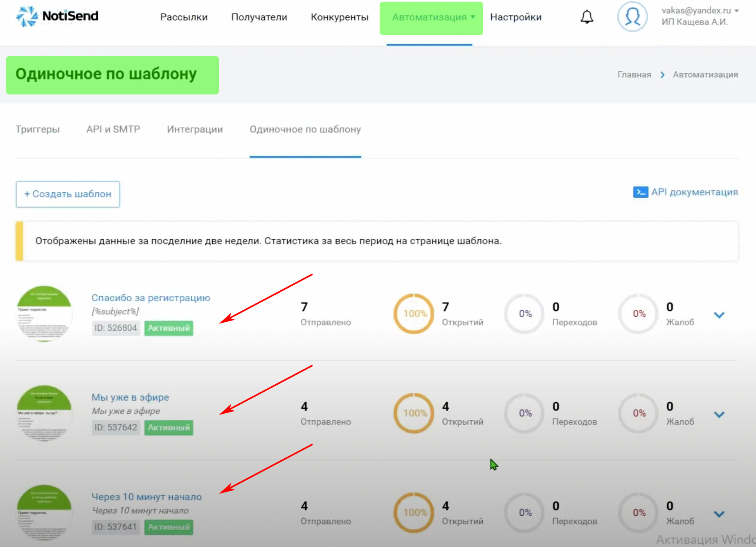This screenshot has height=547, width=756.
Task: Click 0% Жалоб circle for Через 10 минут начало
Action: tap(639, 513)
